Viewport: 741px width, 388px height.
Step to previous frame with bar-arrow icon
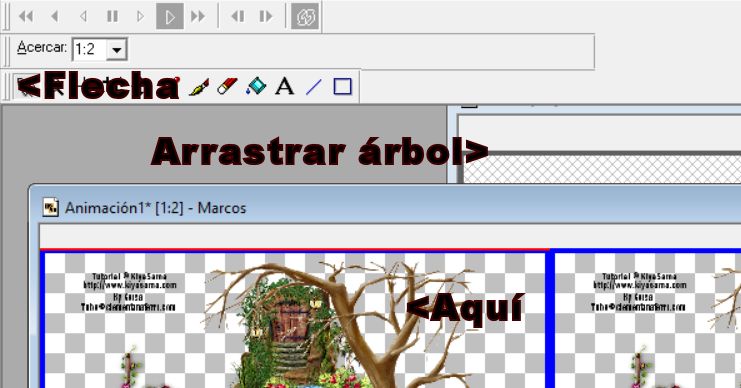237,17
